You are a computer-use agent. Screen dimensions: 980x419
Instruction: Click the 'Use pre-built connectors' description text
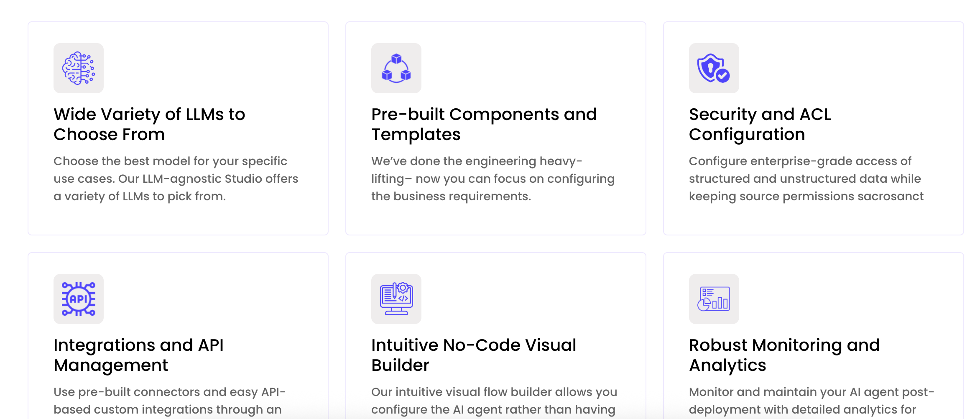pyautogui.click(x=169, y=400)
